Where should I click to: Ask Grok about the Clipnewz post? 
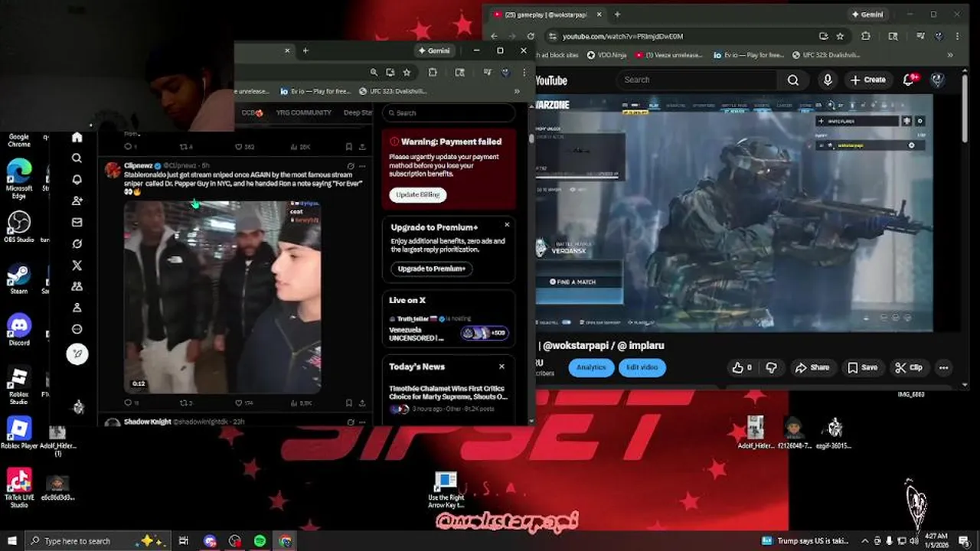(x=351, y=165)
